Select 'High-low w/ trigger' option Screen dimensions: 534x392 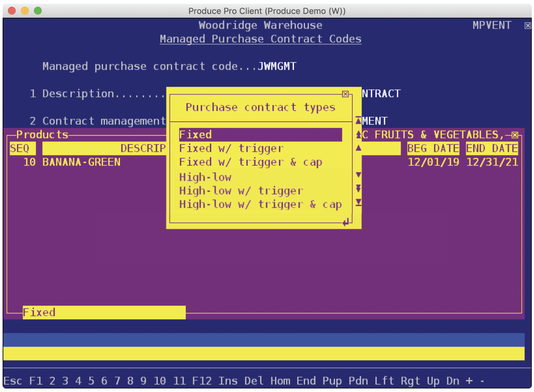coord(241,191)
